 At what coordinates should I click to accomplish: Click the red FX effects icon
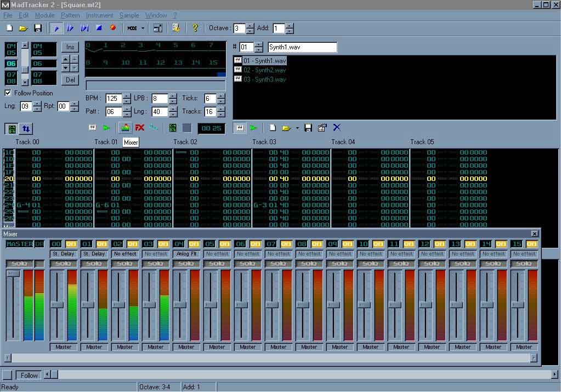click(140, 128)
